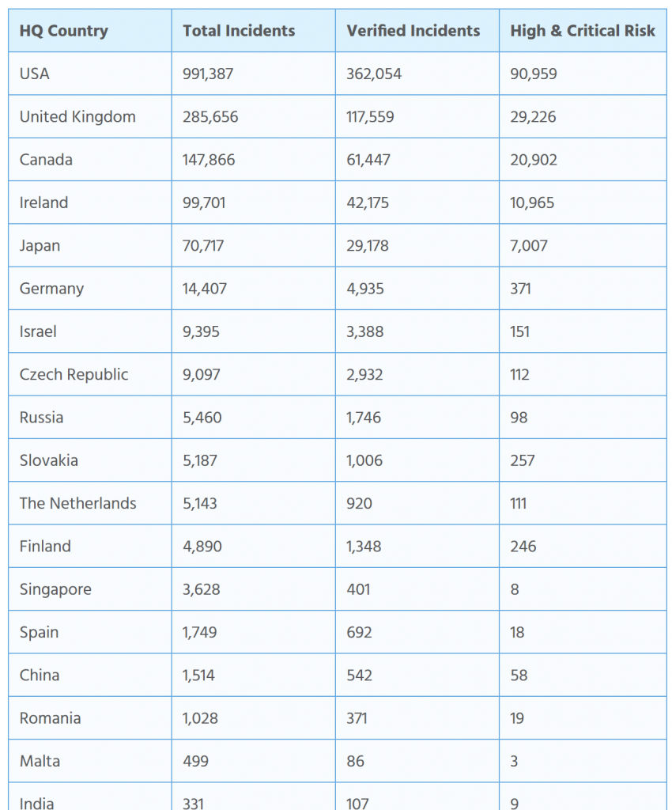This screenshot has height=810, width=672.
Task: Click China's verified incidents value 542
Action: click(x=359, y=676)
